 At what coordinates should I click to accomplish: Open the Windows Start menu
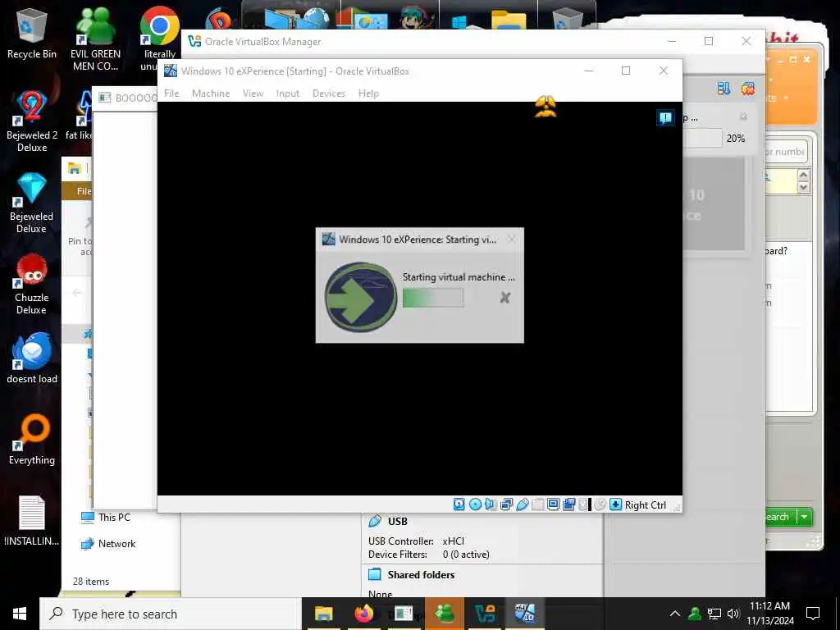click(x=20, y=614)
